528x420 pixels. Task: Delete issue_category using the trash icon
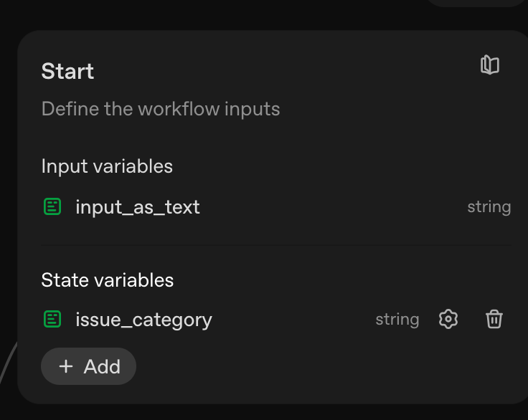tap(494, 320)
